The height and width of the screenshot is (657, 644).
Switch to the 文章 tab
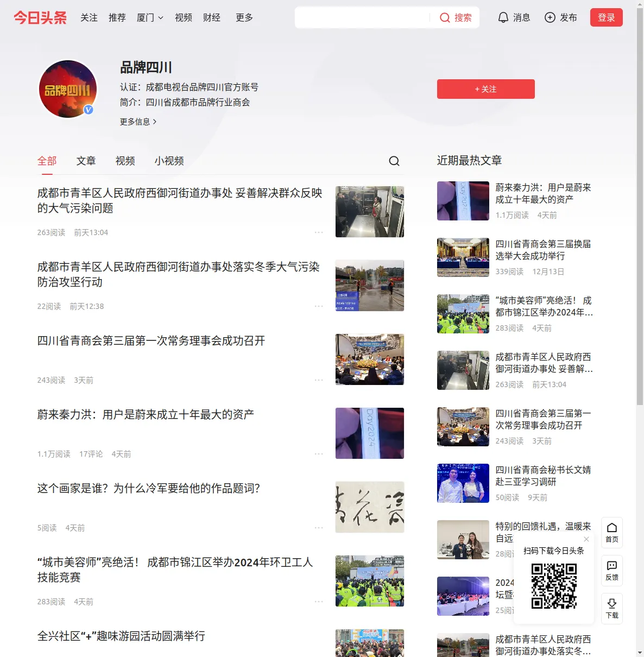click(86, 161)
